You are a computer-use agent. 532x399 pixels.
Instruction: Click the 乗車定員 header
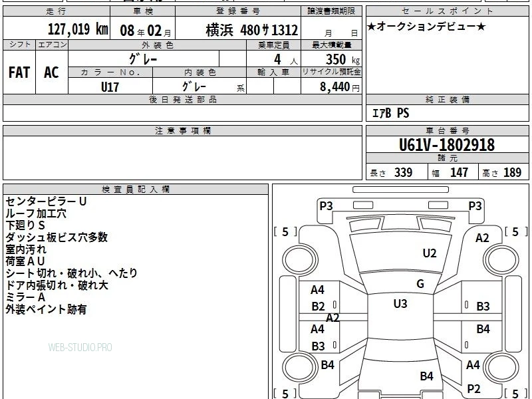[273, 45]
